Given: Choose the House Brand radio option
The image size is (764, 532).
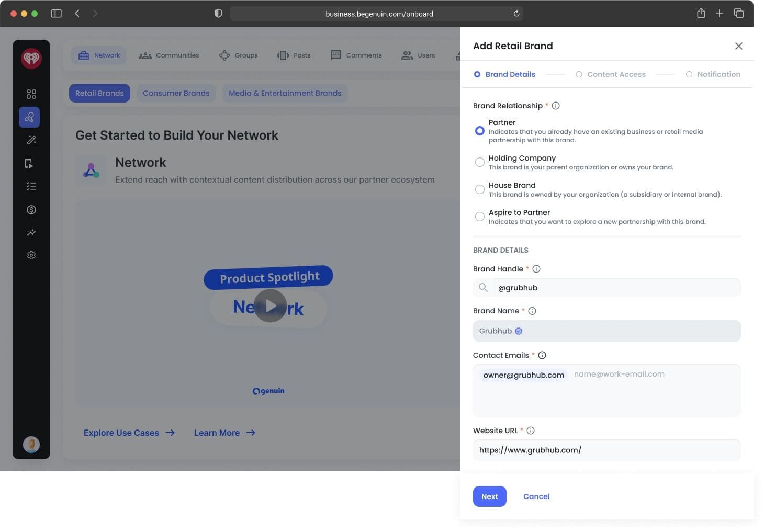Looking at the screenshot, I should 479,189.
